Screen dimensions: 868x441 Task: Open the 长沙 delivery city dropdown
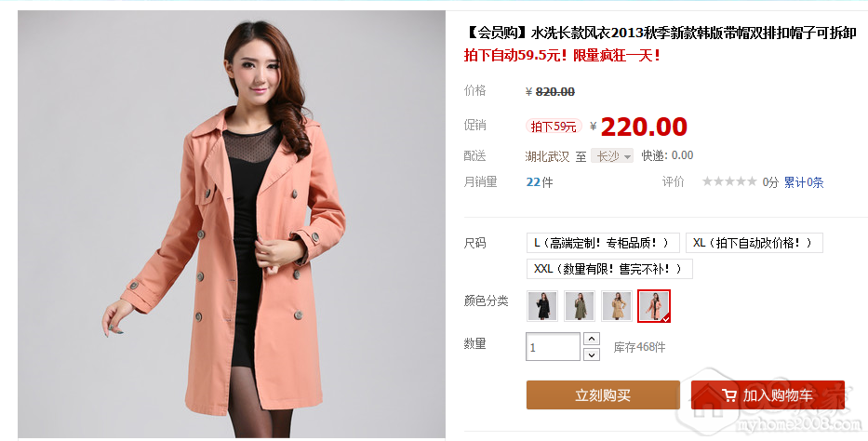(x=612, y=156)
